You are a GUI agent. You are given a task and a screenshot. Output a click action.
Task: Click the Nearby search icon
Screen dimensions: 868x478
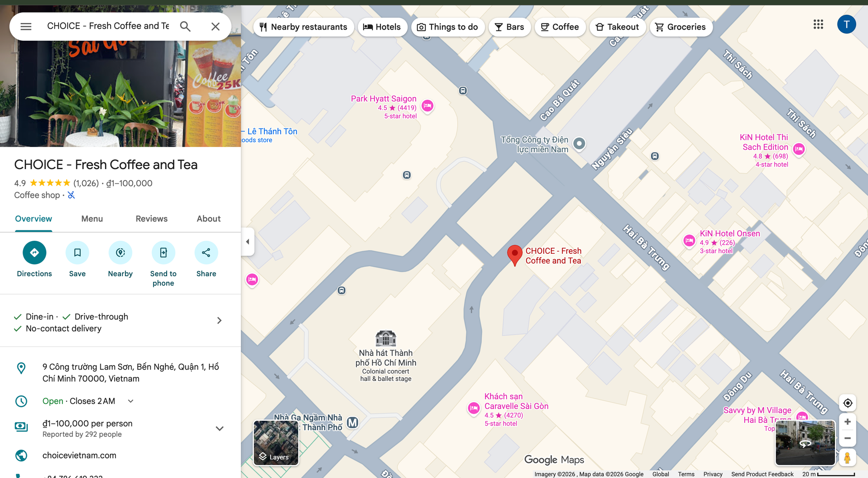pyautogui.click(x=120, y=252)
